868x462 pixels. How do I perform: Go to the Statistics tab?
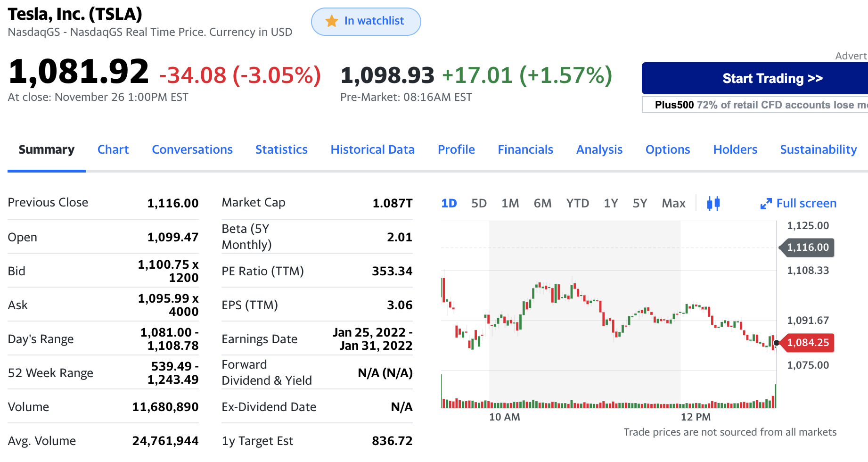pos(281,149)
